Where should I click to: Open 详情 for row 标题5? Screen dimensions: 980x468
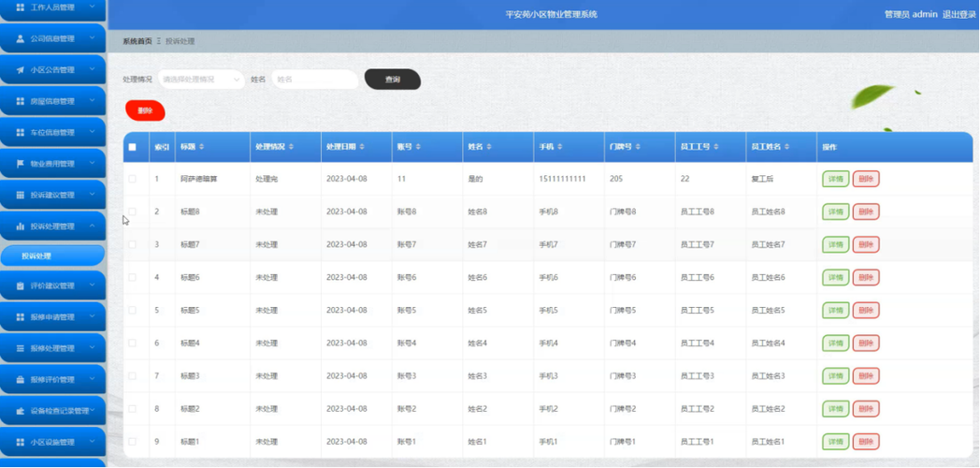click(836, 311)
